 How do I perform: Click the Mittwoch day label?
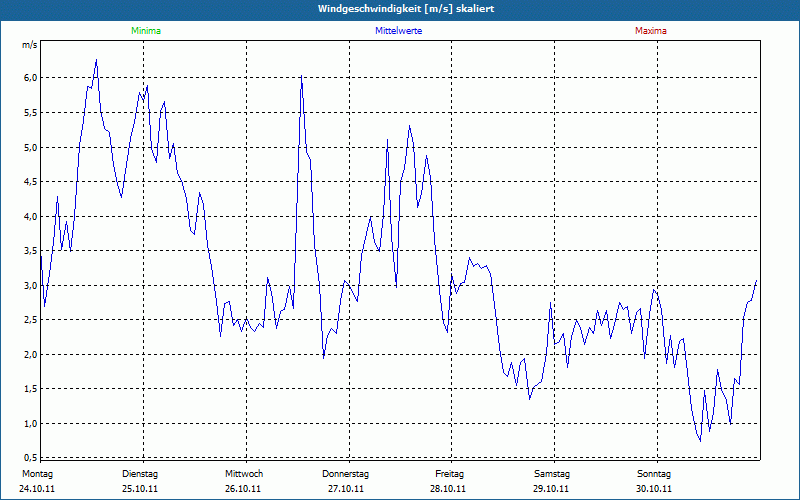click(244, 474)
